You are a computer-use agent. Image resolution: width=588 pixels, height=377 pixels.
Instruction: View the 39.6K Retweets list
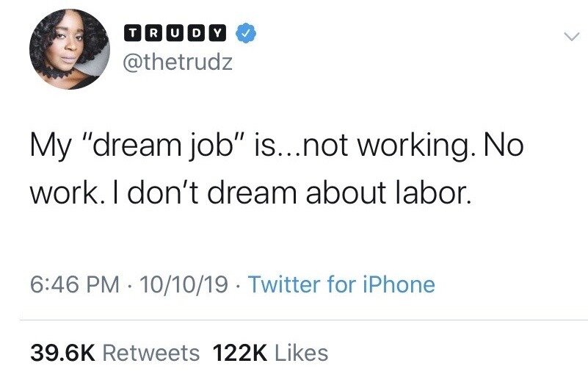(x=114, y=353)
